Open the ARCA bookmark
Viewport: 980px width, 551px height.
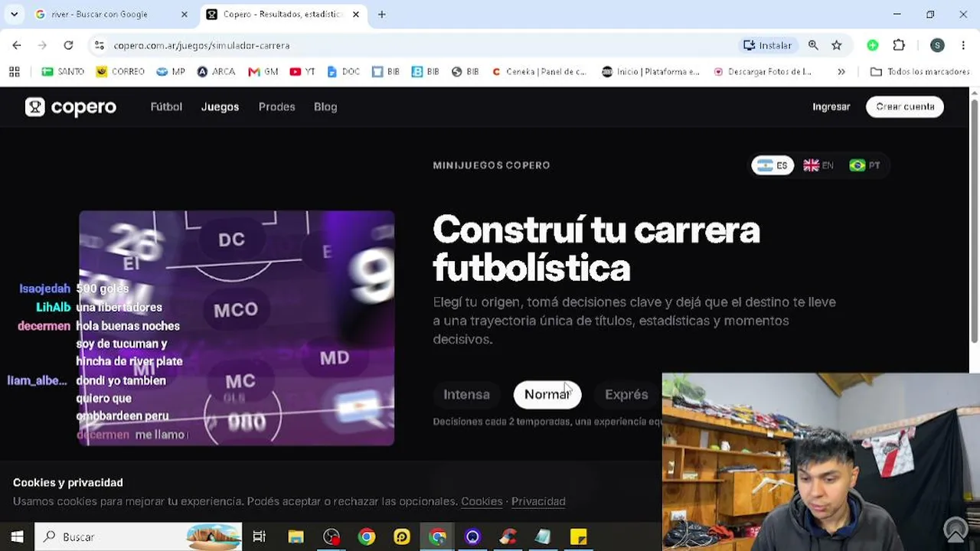[216, 71]
